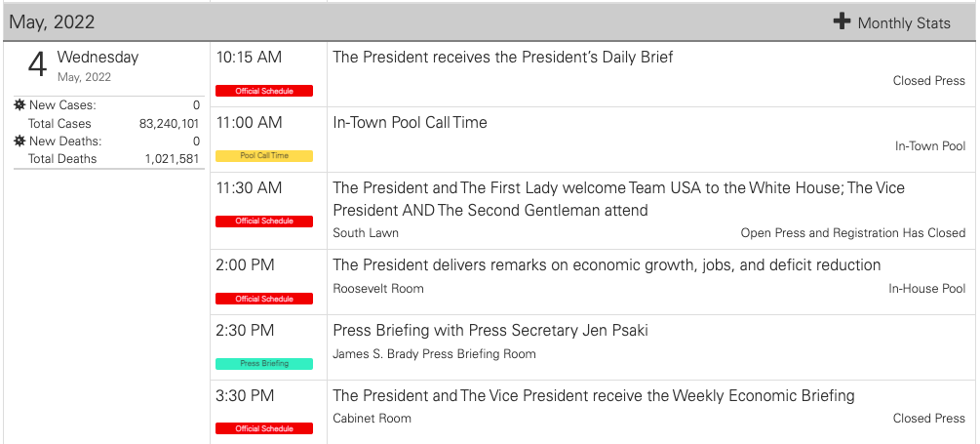Click the Total Deaths figure 1,021,581
The width and height of the screenshot is (980, 444).
pos(172,159)
